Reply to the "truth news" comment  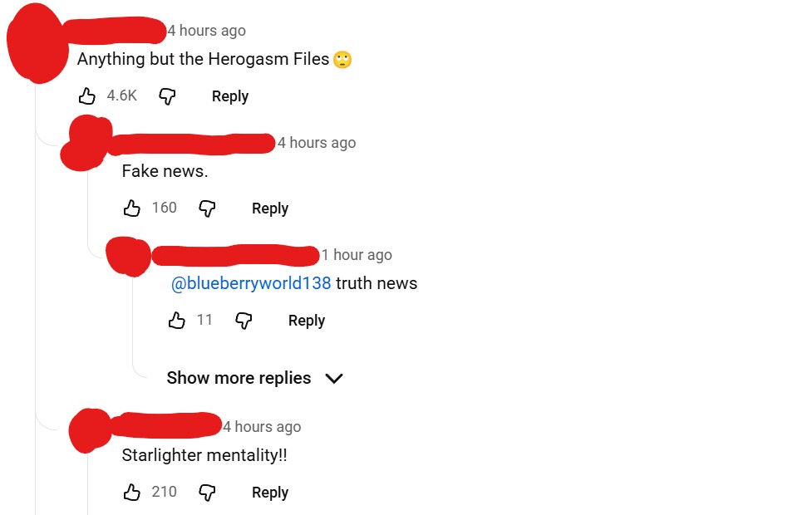click(x=307, y=321)
